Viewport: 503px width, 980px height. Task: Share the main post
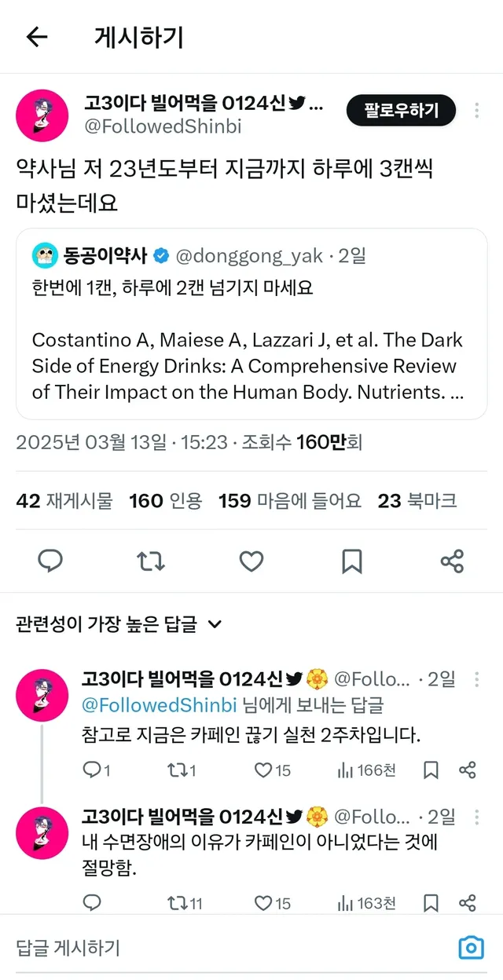pos(452,561)
